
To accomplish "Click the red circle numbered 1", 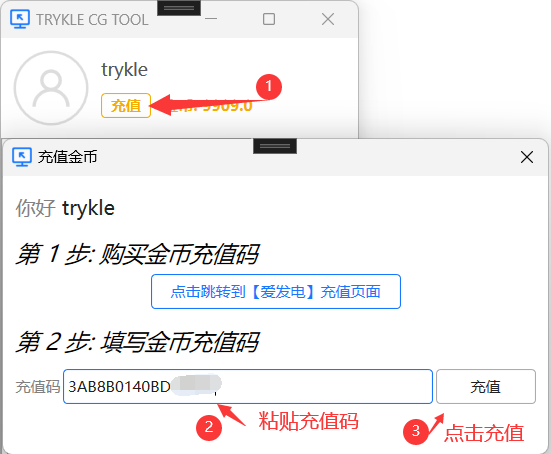I will click(x=269, y=86).
